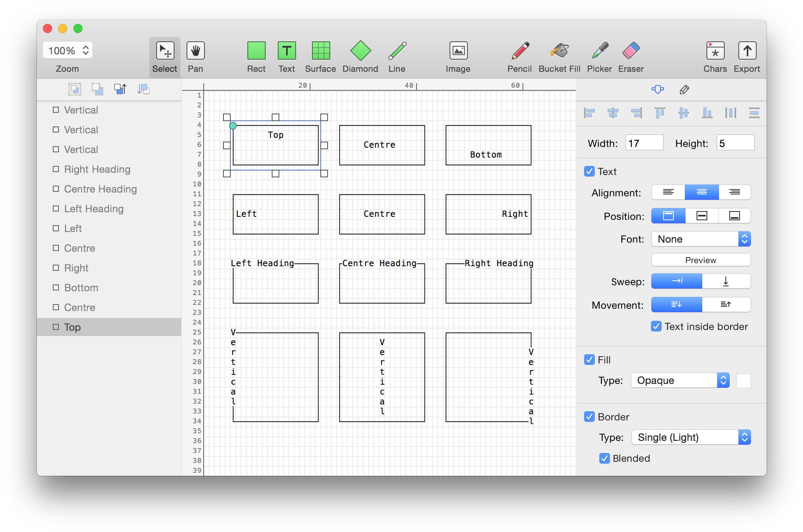Screen dimensions: 803x532
Task: Open the shape inspector tab
Action: pyautogui.click(x=657, y=90)
